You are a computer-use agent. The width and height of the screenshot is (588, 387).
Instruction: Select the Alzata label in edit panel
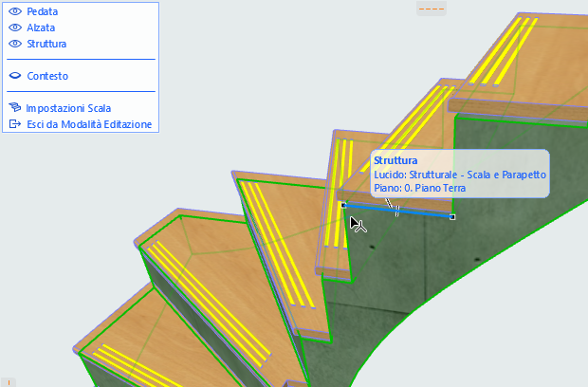click(41, 28)
